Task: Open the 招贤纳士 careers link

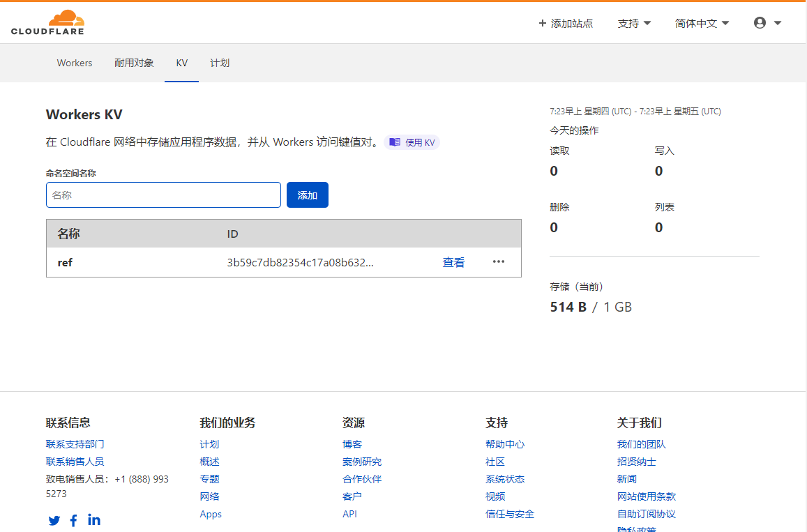Action: click(x=637, y=462)
